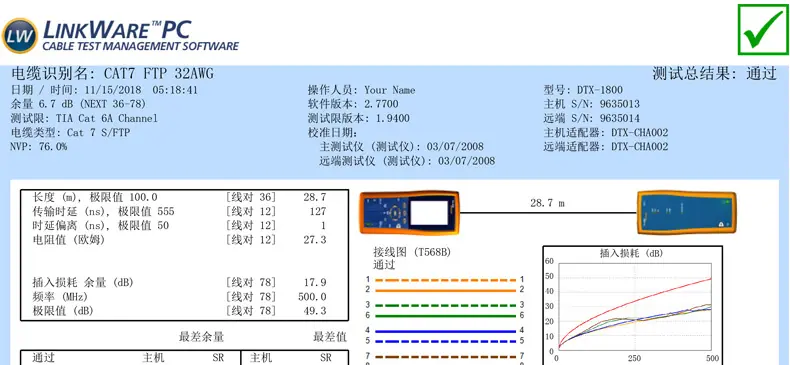Click the solid green wire 6 line

point(445,316)
